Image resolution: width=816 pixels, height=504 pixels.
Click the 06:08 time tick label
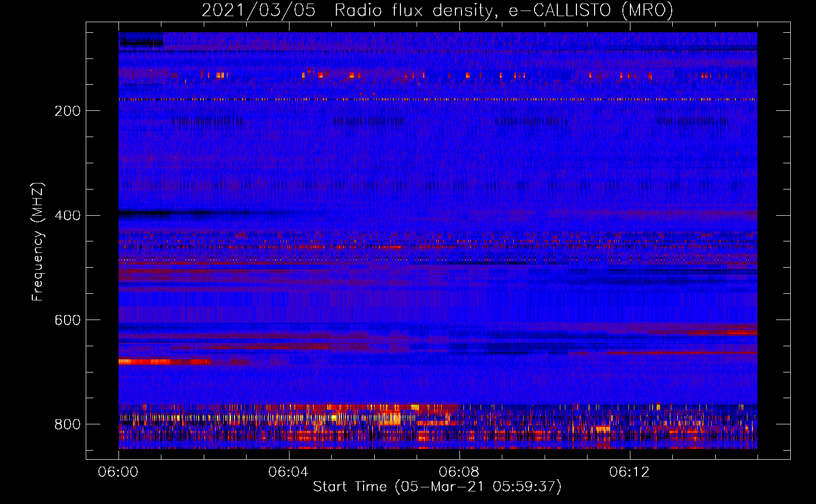(459, 472)
